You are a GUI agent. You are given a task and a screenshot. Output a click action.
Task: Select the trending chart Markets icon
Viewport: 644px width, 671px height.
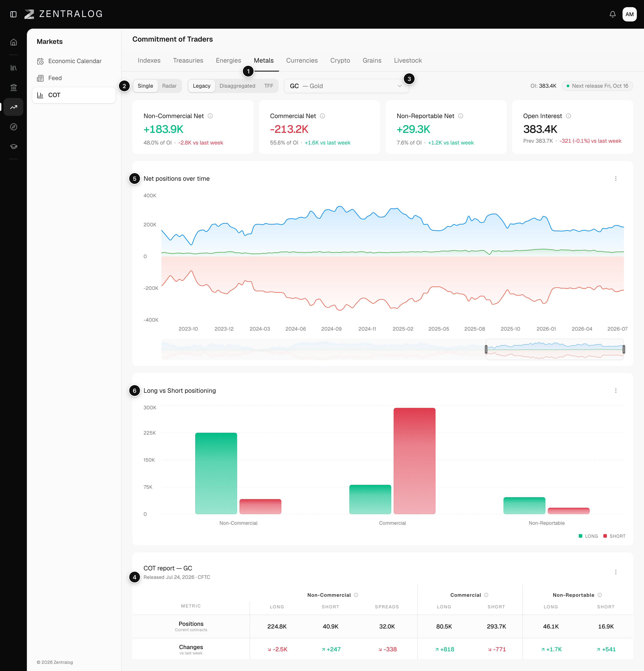[13, 107]
